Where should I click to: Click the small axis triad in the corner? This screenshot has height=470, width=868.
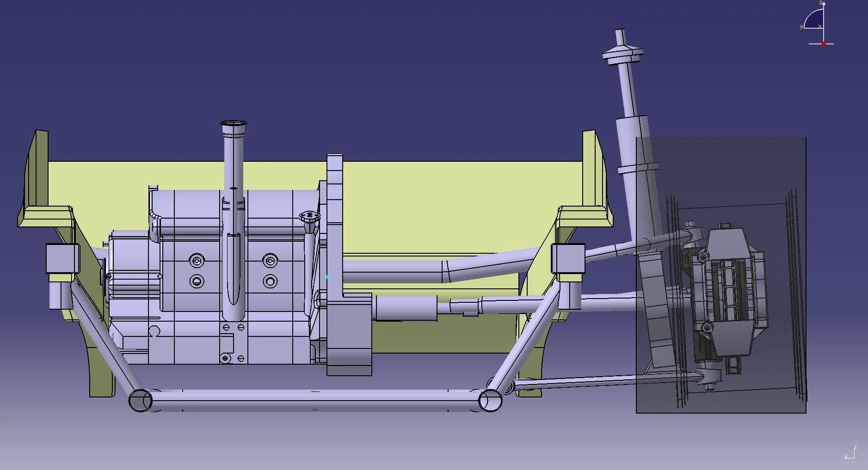851,453
